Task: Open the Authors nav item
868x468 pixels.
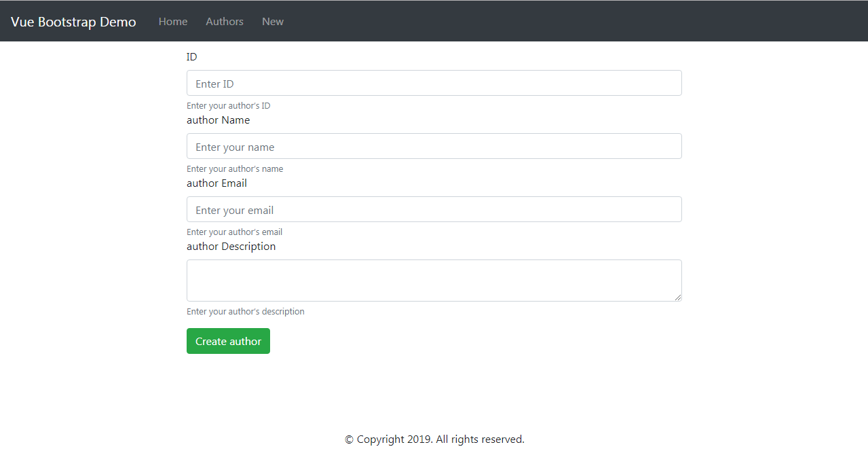Action: tap(225, 22)
